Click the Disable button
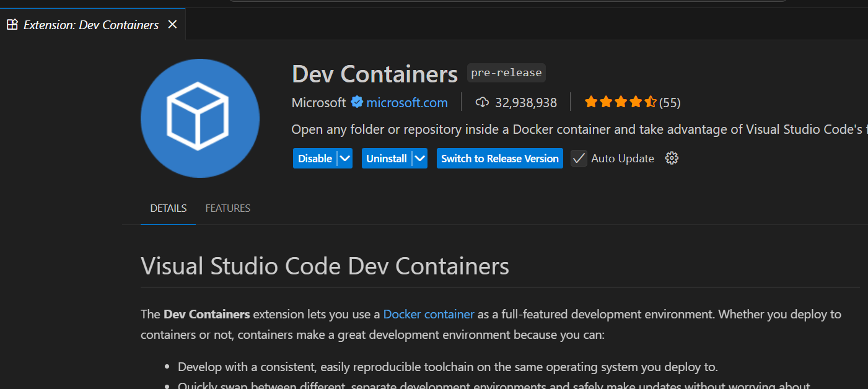 point(315,159)
